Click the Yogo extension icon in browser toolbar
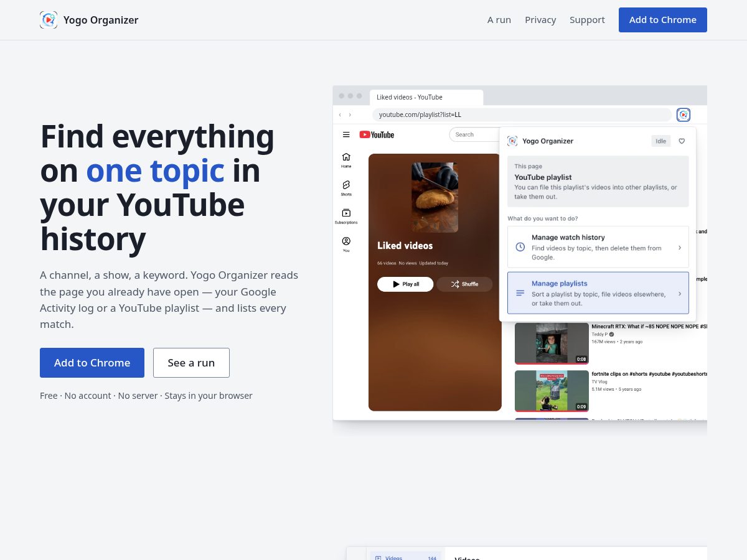Screen dimensions: 747x560 point(684,114)
